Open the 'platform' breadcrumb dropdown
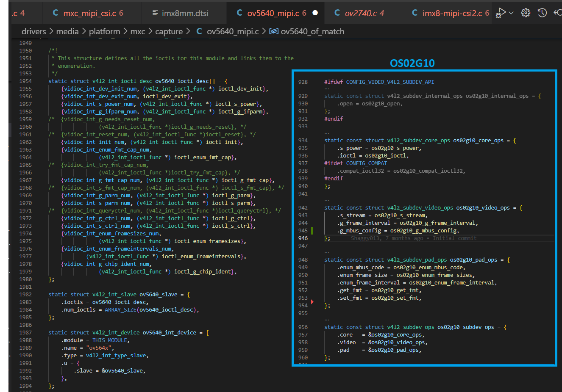The width and height of the screenshot is (562, 392). (104, 31)
